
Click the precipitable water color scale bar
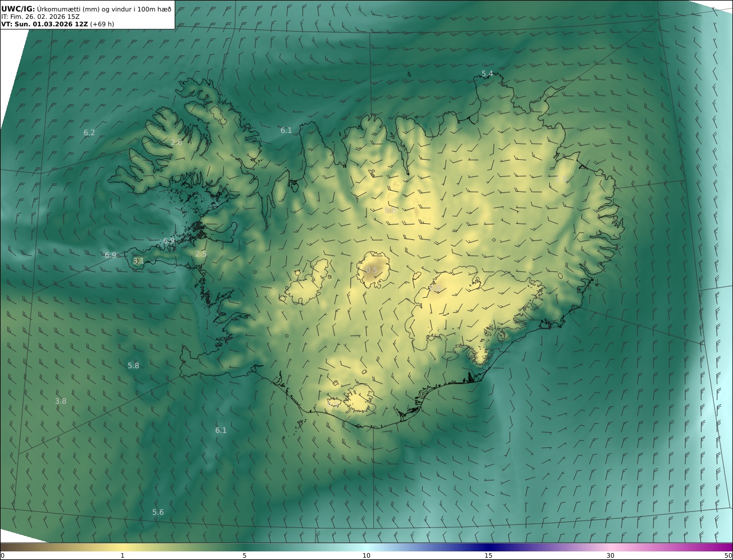pos(366,547)
